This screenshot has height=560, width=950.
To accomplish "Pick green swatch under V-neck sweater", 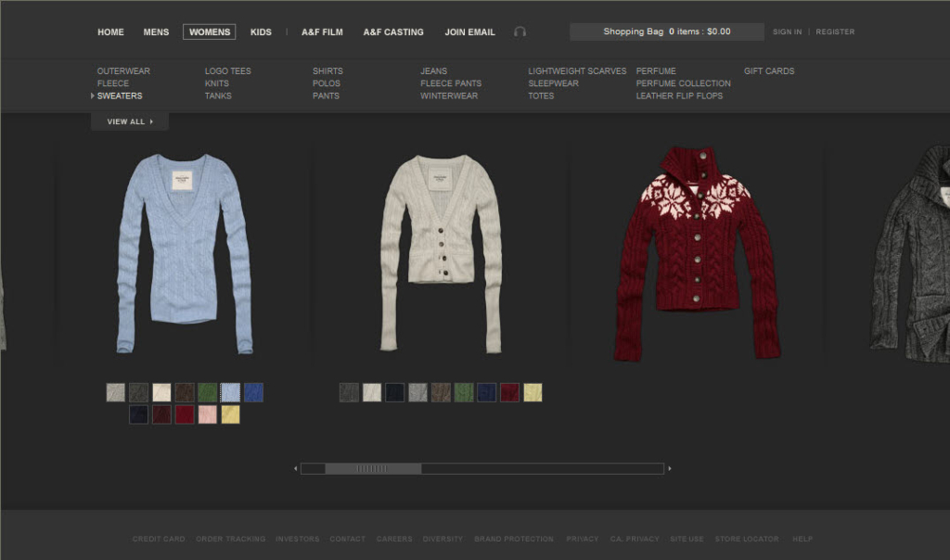I will (x=207, y=392).
